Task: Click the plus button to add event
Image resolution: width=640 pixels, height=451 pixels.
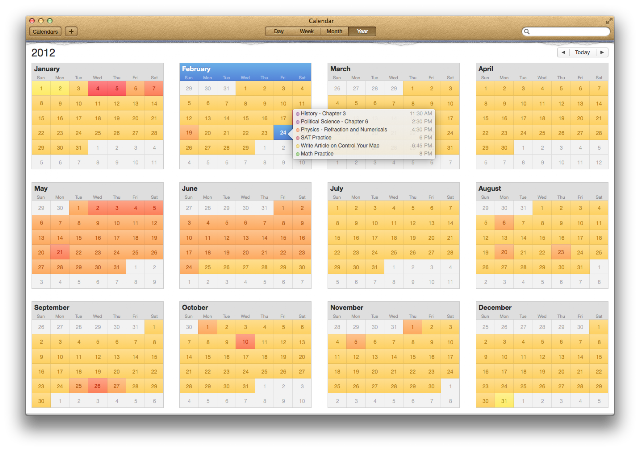Action: 71,31
